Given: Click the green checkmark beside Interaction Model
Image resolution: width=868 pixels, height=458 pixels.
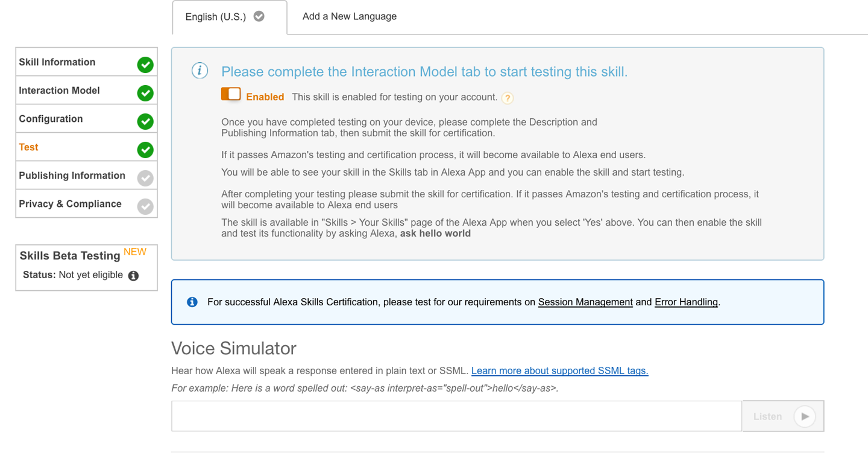Looking at the screenshot, I should (145, 93).
